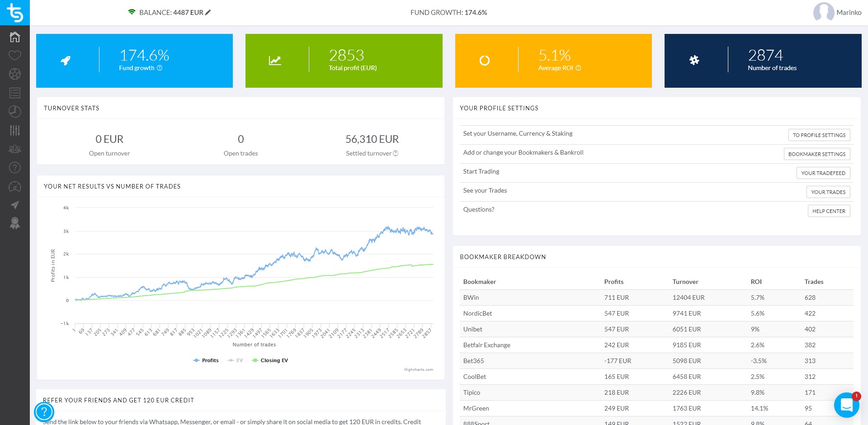Click the green wifi connection icon
The image size is (868, 425).
[x=132, y=12]
